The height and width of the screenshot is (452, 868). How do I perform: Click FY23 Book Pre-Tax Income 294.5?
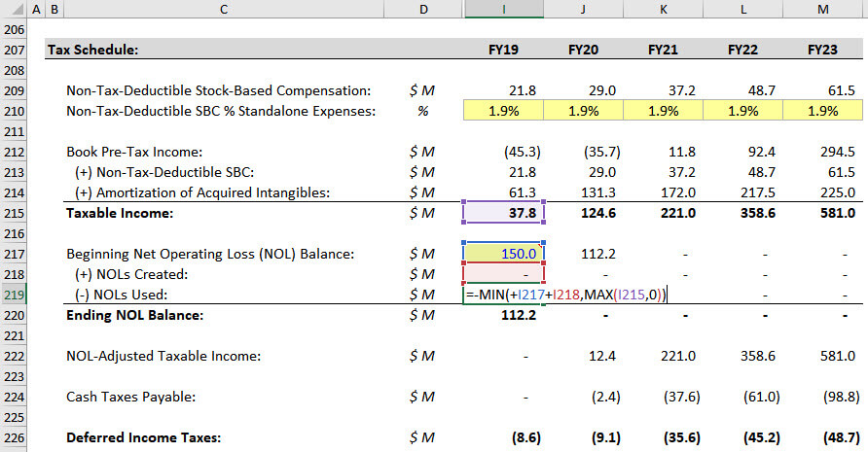click(838, 153)
